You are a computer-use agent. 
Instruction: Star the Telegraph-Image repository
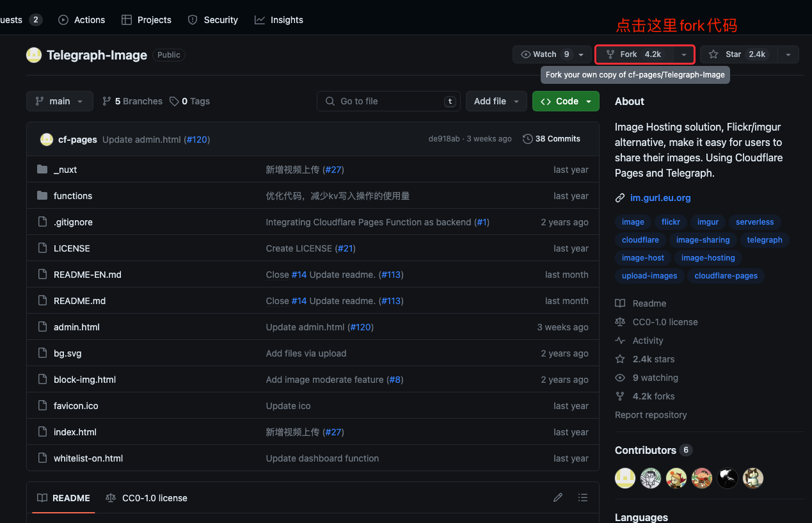[x=738, y=54]
